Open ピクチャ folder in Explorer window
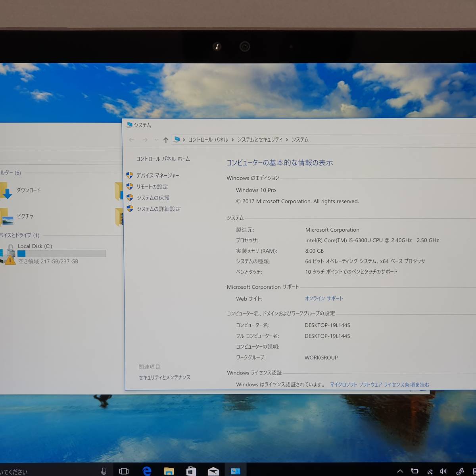The width and height of the screenshot is (476, 476). 17,217
